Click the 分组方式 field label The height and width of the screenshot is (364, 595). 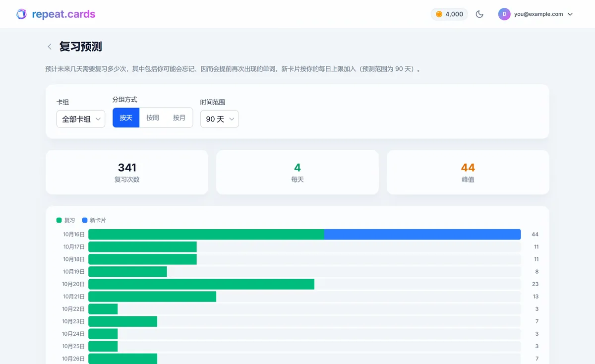click(125, 100)
